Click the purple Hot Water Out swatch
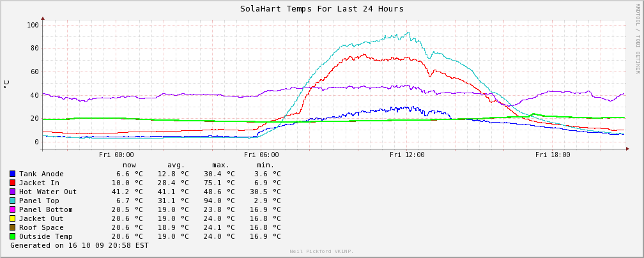Image resolution: width=644 pixels, height=258 pixels. [13, 192]
